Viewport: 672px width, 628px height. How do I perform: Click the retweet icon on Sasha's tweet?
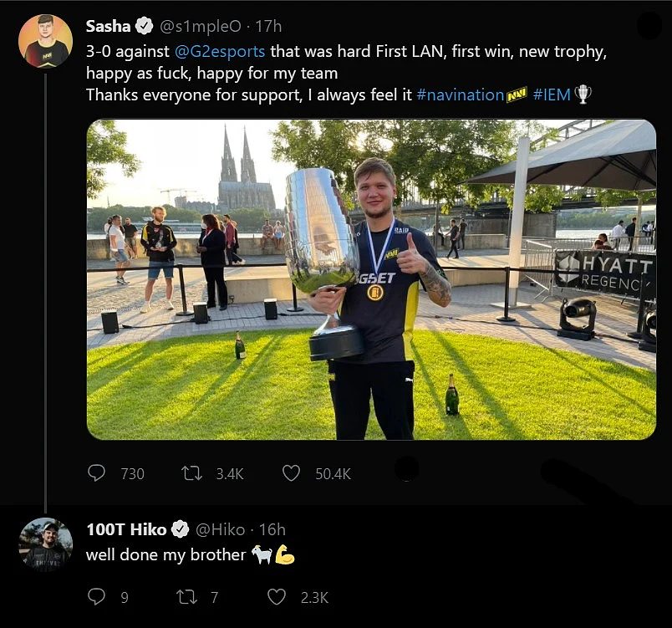(191, 473)
